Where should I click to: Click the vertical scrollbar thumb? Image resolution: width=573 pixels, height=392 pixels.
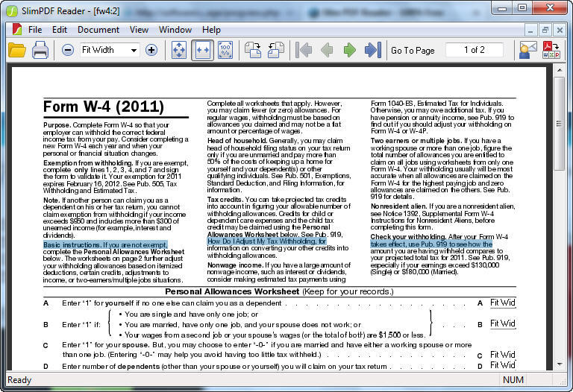pos(560,124)
